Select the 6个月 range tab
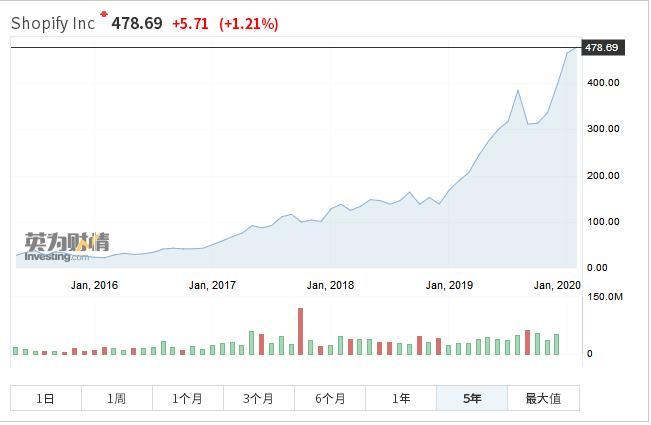Viewport: 651px width, 425px height. pyautogui.click(x=330, y=398)
